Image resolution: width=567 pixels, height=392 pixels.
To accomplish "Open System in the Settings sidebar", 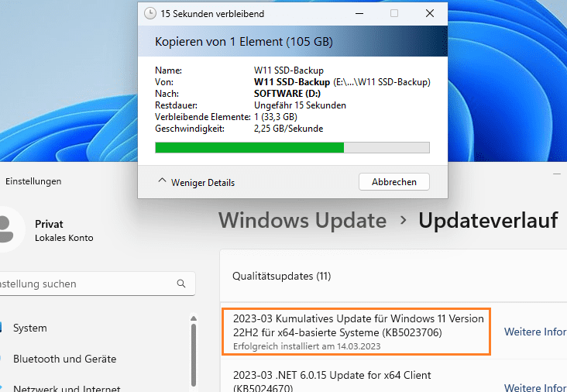I will tap(30, 328).
